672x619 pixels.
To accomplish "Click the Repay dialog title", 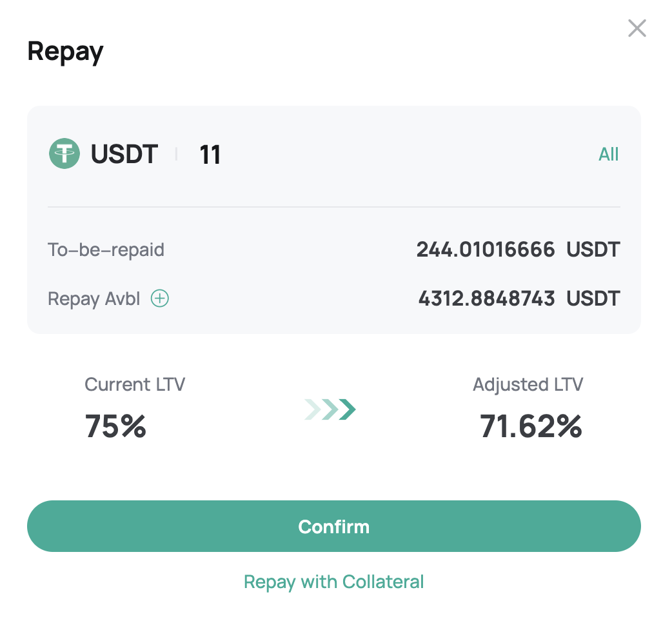I will point(66,52).
